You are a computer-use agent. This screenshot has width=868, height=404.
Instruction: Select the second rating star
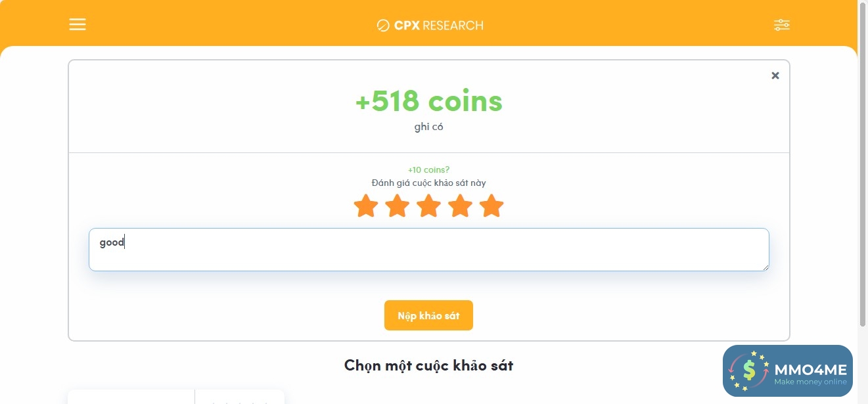click(x=398, y=206)
